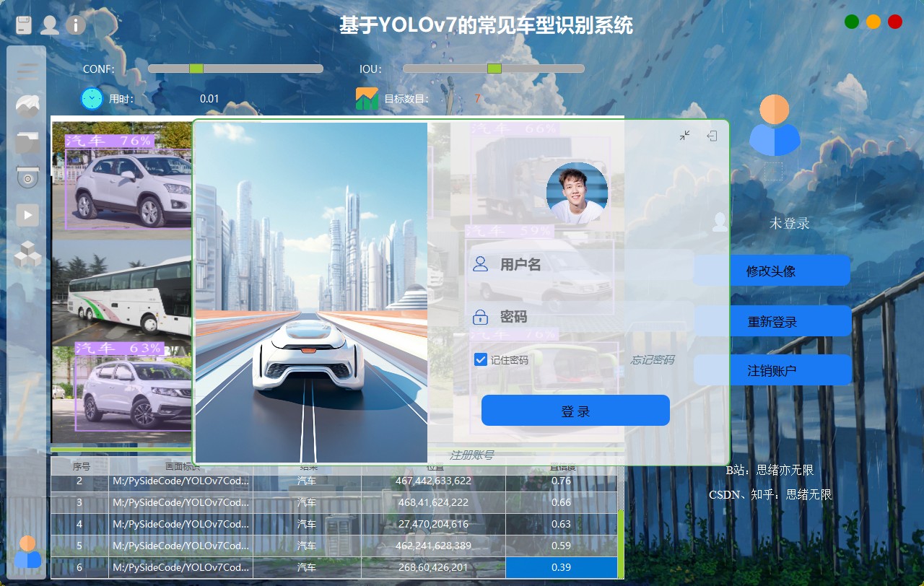Click the circular profile photo in login dialog
This screenshot has height=586, width=924.
point(577,193)
